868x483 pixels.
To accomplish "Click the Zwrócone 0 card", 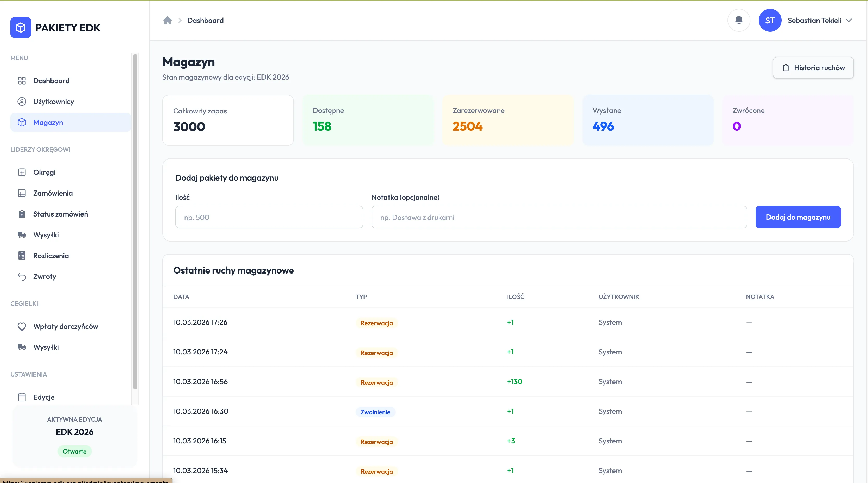I will tap(788, 120).
